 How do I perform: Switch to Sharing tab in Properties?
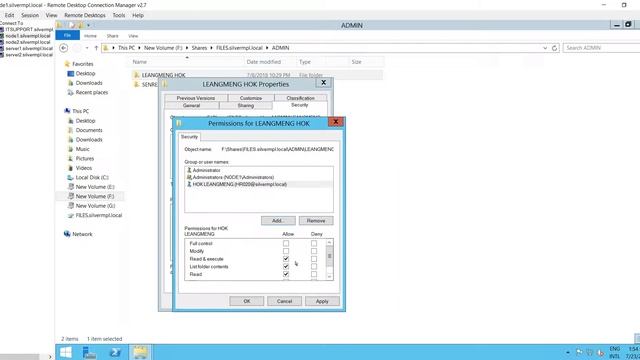[x=246, y=106]
